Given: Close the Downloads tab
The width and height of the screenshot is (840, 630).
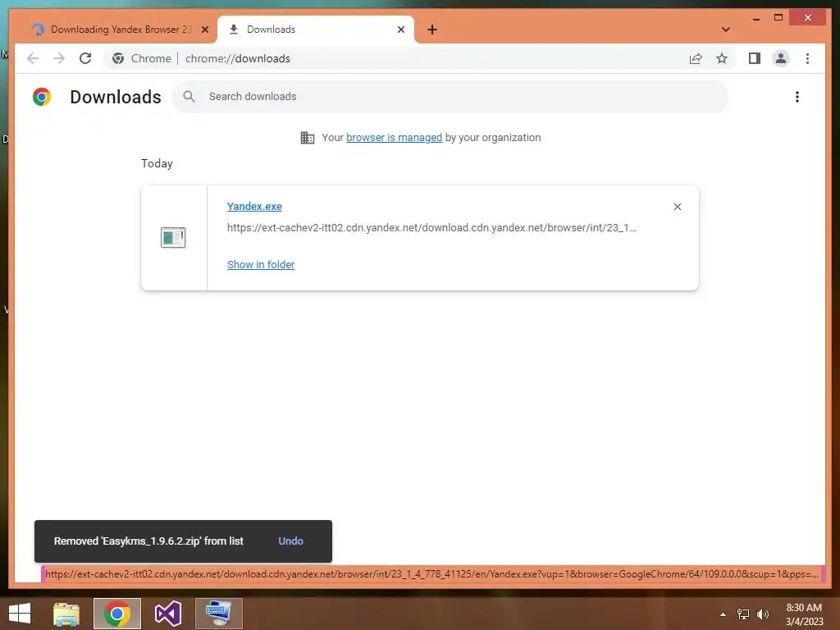Looking at the screenshot, I should coord(400,30).
